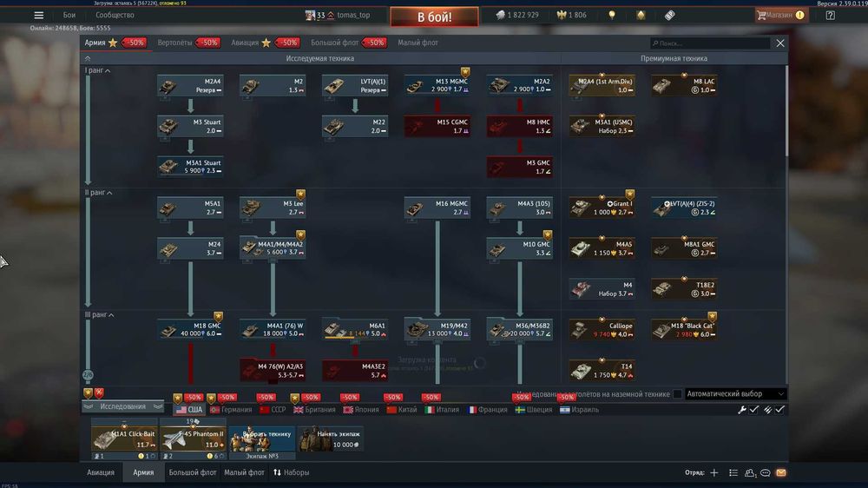Select the M3 Stuart tank card
Screen dimensions: 868x488
(x=190, y=126)
